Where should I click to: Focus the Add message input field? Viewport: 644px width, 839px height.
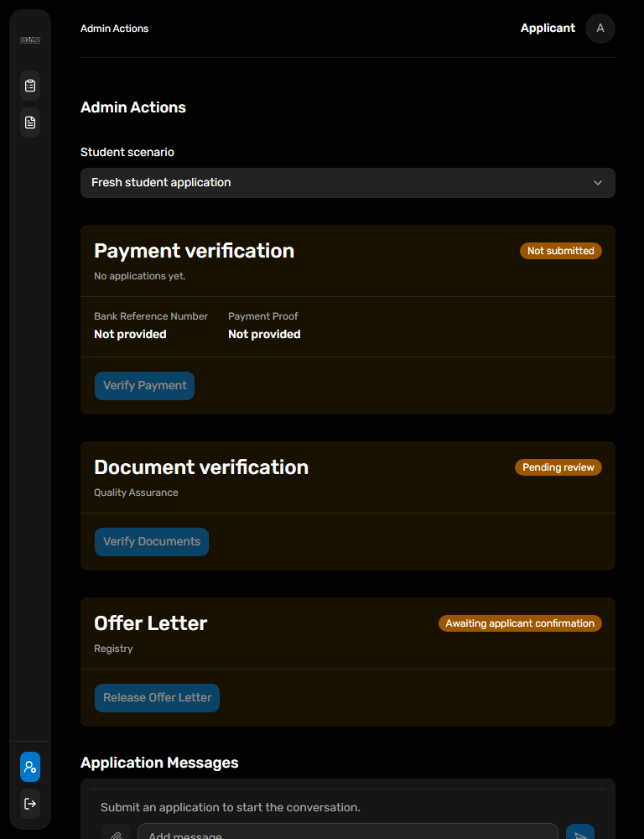[x=348, y=832]
